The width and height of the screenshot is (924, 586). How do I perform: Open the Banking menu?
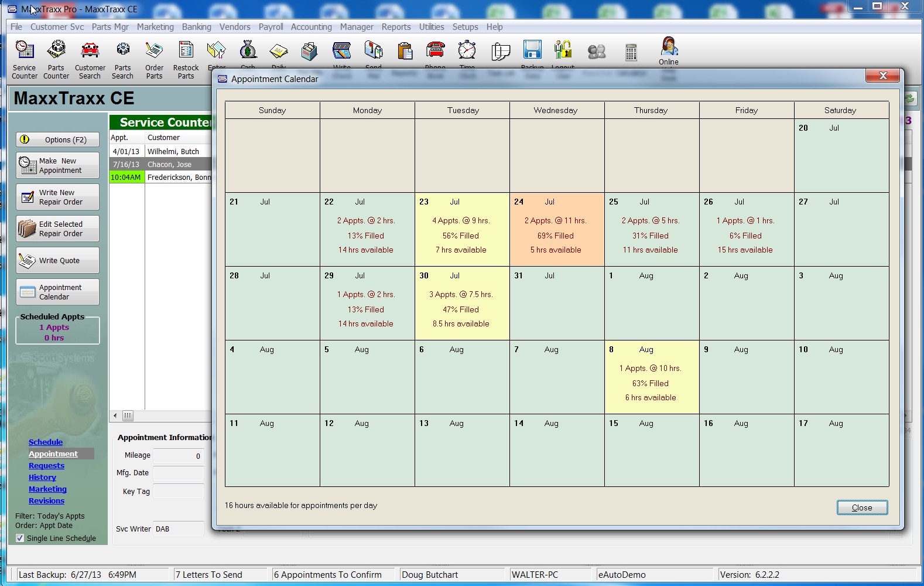pyautogui.click(x=197, y=27)
